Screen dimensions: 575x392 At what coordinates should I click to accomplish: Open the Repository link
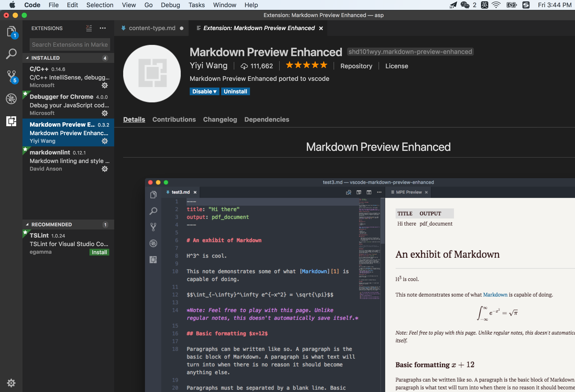pos(356,66)
